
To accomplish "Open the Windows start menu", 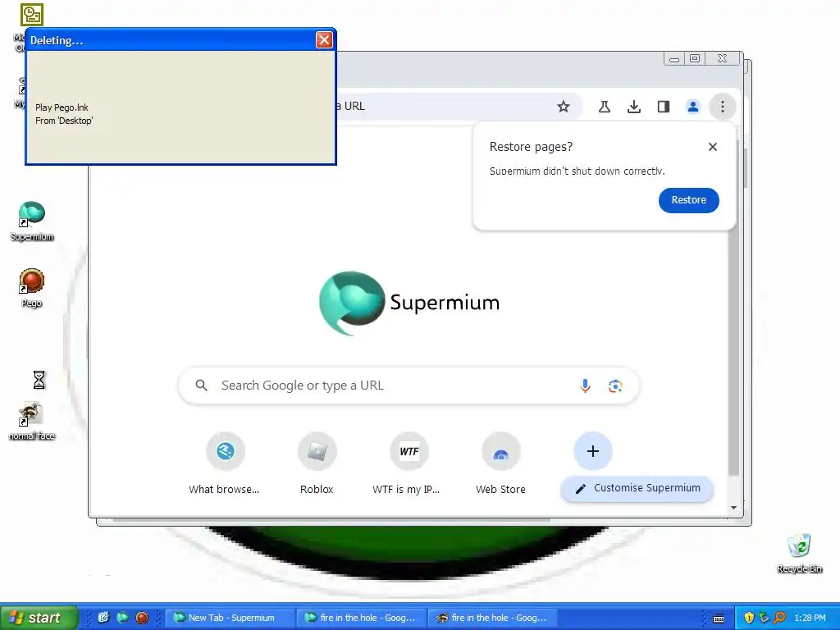I will 39,618.
